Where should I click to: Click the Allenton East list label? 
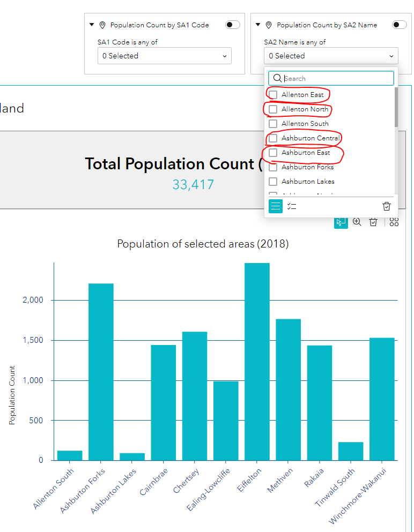(x=302, y=95)
